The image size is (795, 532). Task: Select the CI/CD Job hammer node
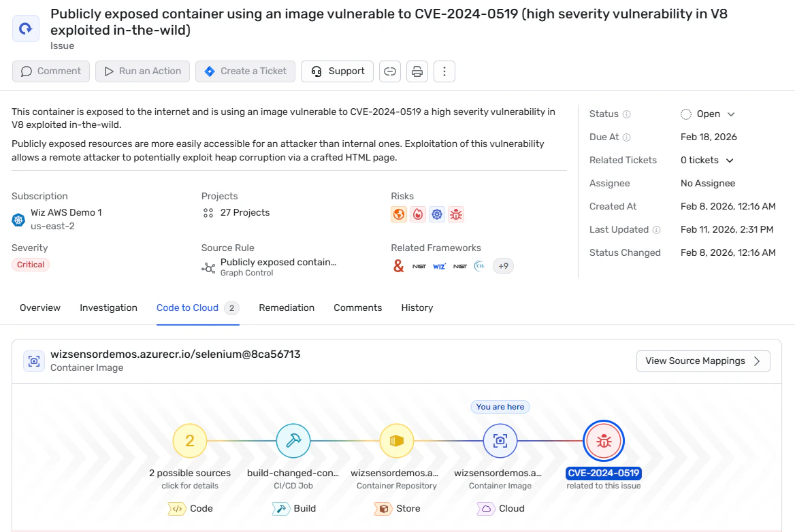293,441
